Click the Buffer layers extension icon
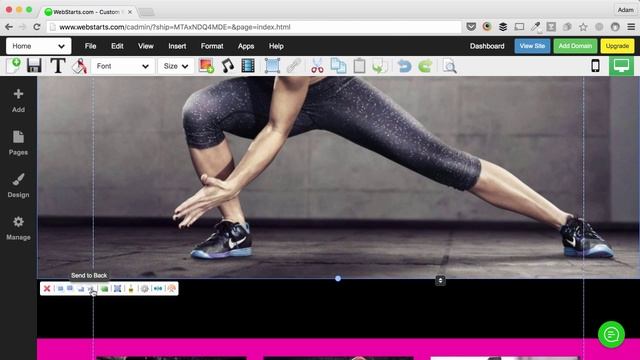This screenshot has width=640, height=360. 503,27
